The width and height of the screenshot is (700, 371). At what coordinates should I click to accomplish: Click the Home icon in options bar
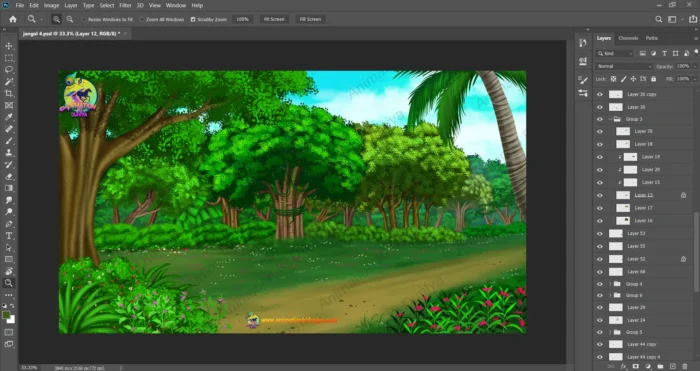[x=13, y=19]
